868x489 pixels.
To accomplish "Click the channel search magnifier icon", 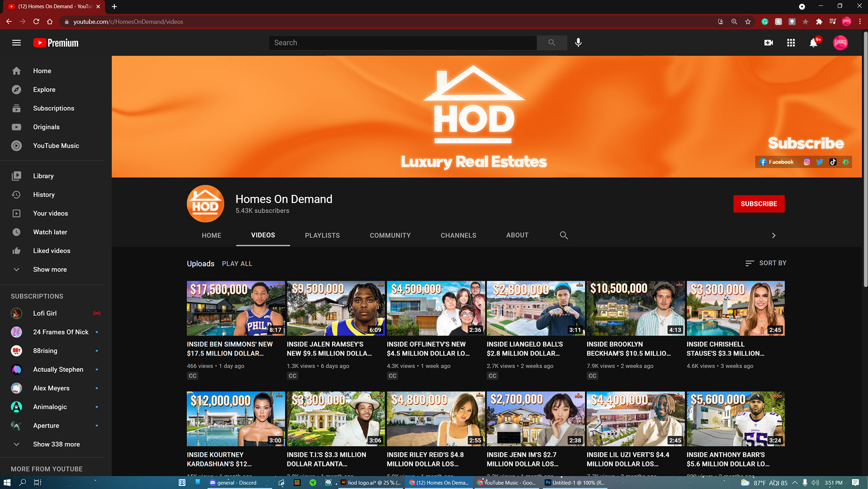I will 564,235.
